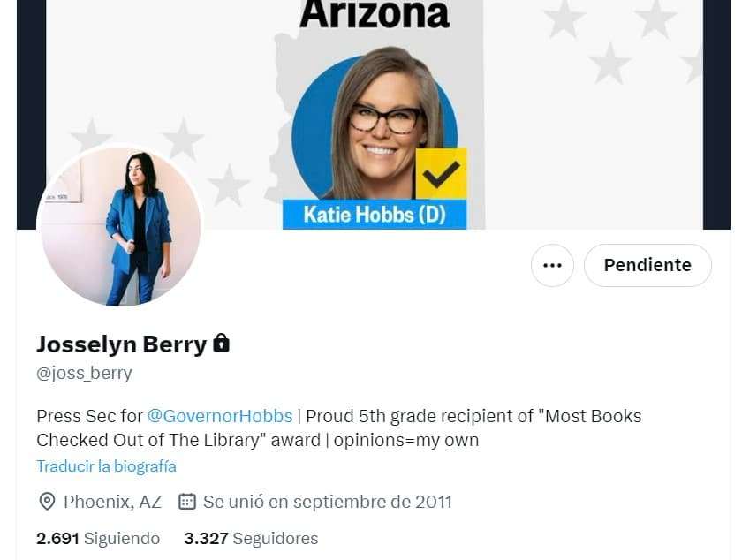742x560 pixels.
Task: Click the location pin icon
Action: pyautogui.click(x=47, y=502)
